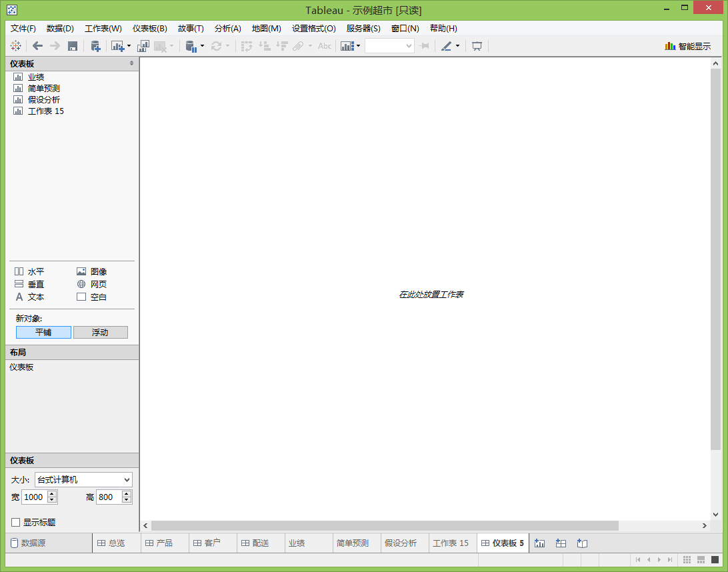
Task: Click the 仪表板 panel header sort arrows
Action: pos(131,63)
